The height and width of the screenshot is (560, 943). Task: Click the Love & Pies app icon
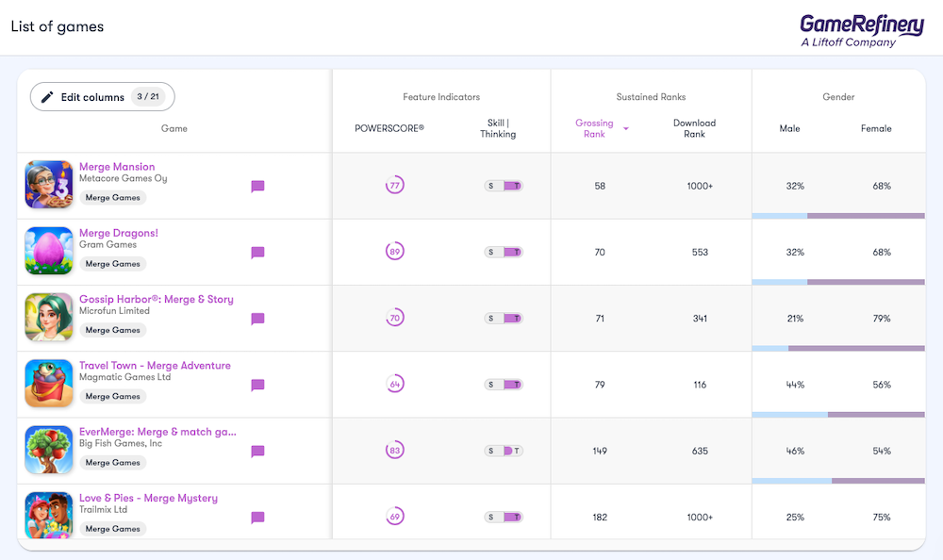49,515
